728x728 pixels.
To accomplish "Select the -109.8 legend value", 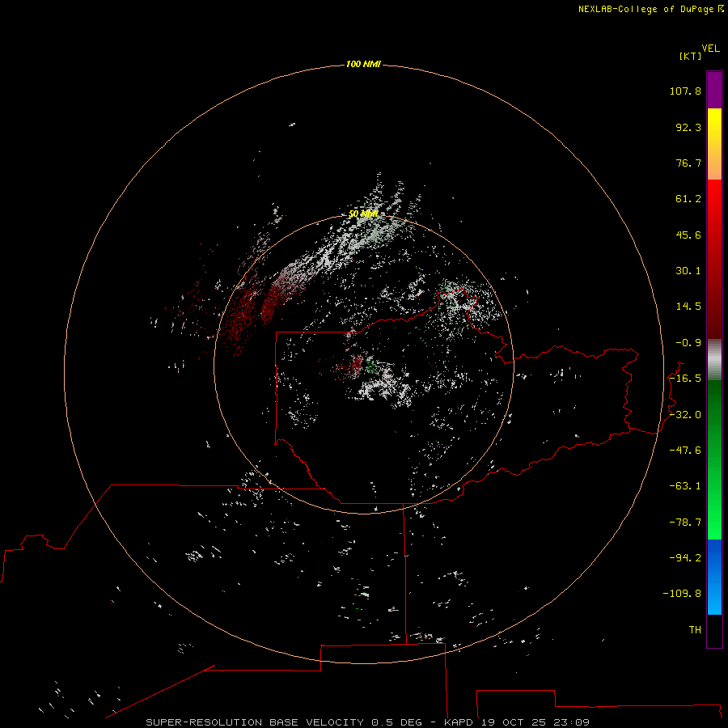I will pos(682,594).
